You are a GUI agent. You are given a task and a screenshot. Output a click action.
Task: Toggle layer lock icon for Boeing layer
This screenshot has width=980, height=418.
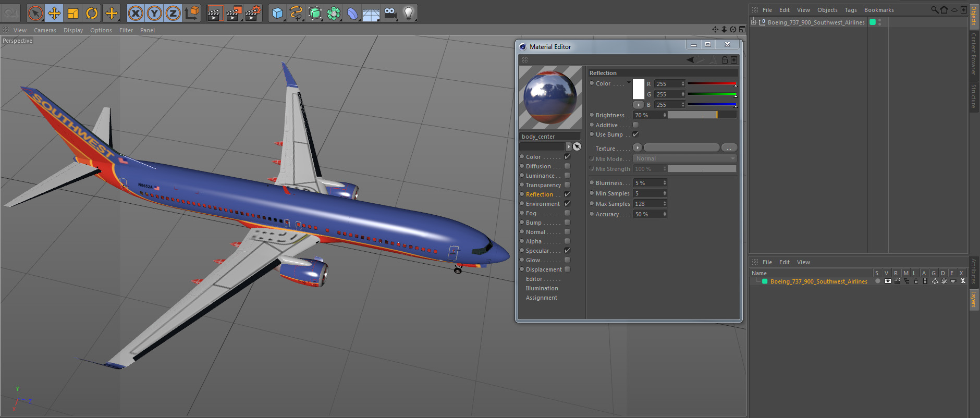916,281
